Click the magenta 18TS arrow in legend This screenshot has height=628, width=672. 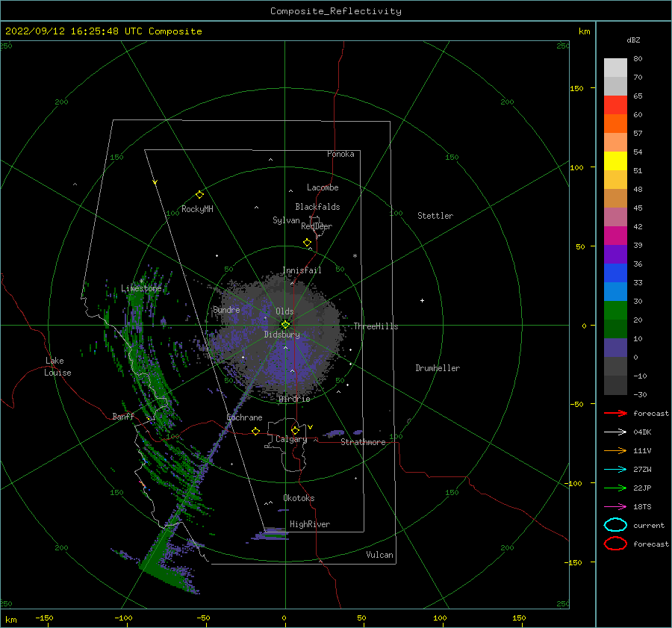pos(615,507)
